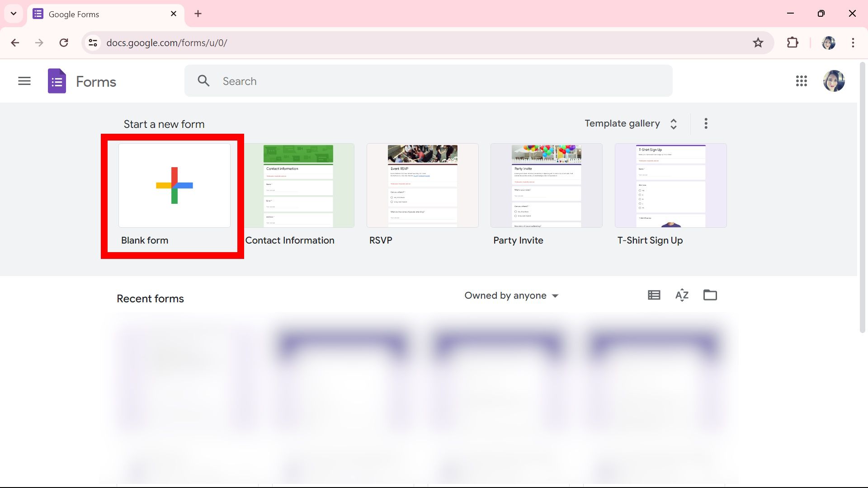This screenshot has width=868, height=488.
Task: Open the Google apps grid launcher
Action: pyautogui.click(x=801, y=81)
